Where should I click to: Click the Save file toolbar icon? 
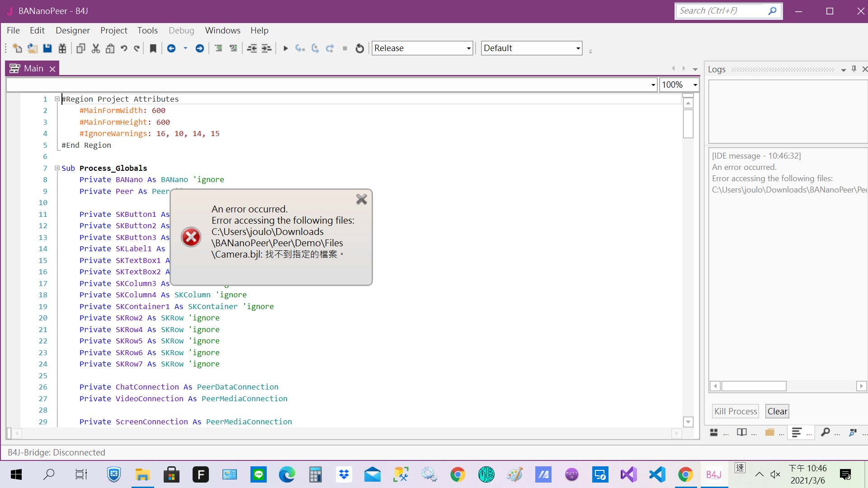tap(47, 48)
